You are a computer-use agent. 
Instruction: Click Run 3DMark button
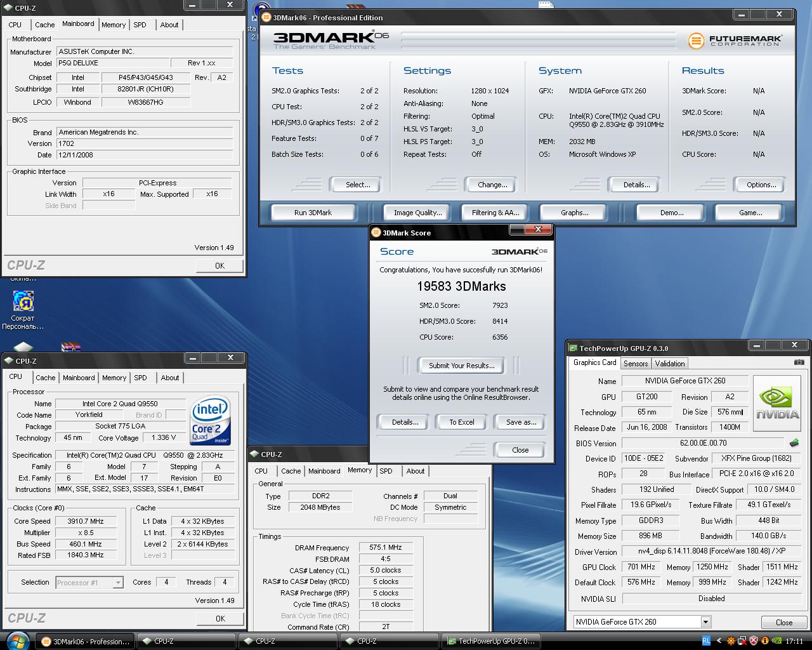pos(313,213)
